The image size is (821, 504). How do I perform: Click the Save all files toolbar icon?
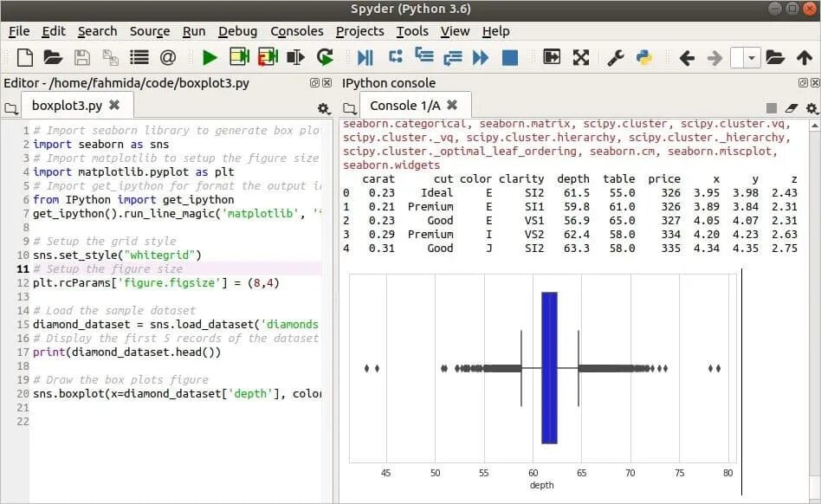point(111,57)
